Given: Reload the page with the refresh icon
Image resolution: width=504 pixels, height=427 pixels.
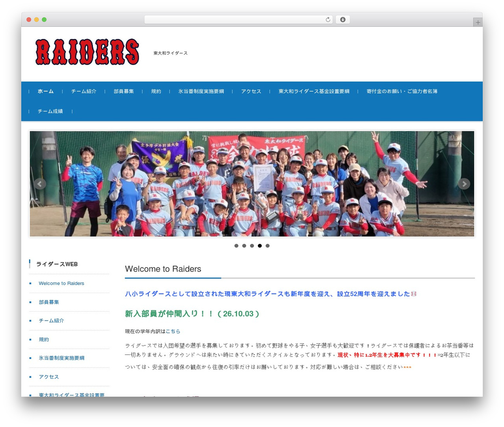Looking at the screenshot, I should (328, 20).
